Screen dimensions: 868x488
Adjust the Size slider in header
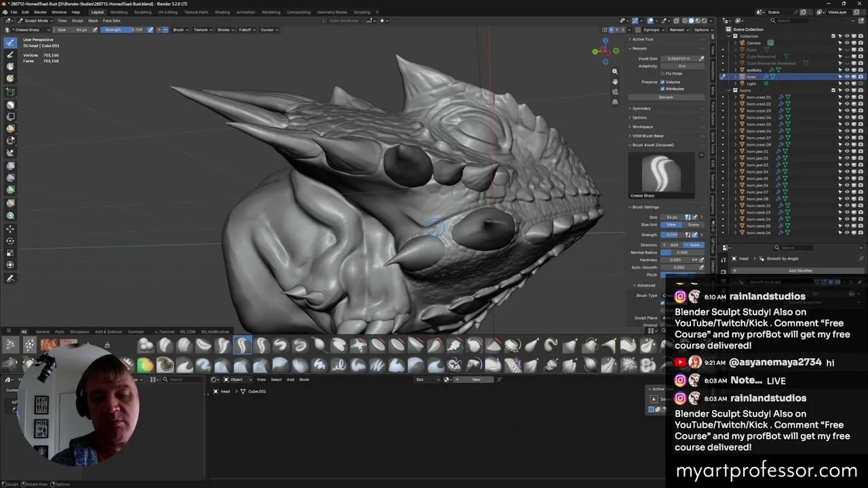click(73, 30)
